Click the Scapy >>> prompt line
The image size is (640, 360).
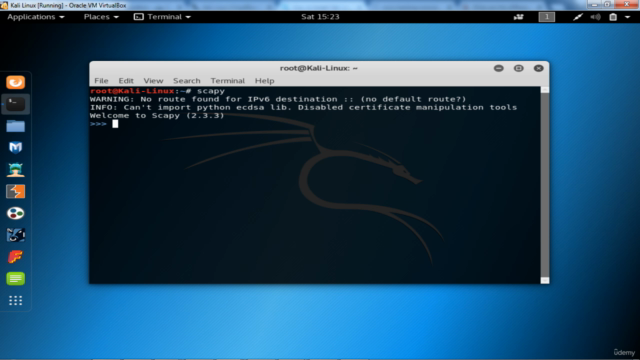pos(104,124)
